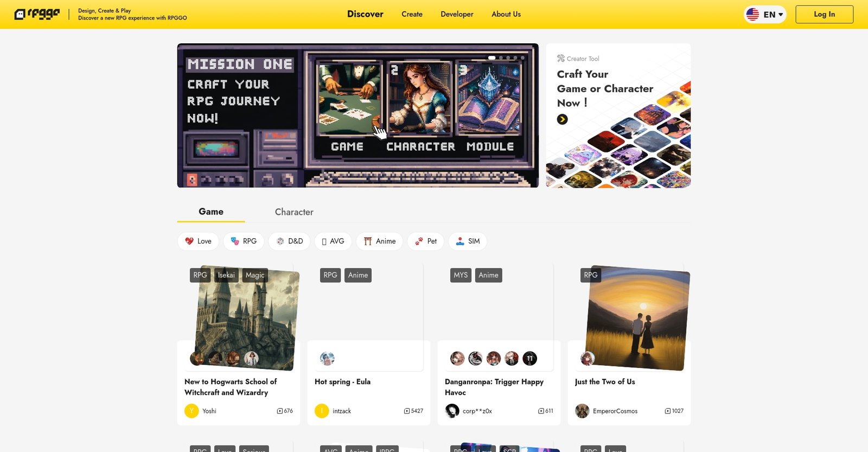Click Yoshi's yellow avatar icon
868x452 pixels.
[192, 411]
